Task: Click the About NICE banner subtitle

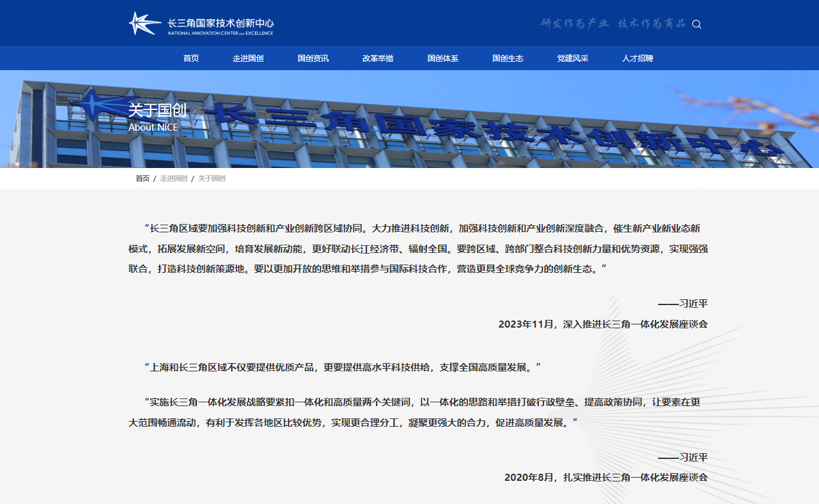Action: coord(153,127)
